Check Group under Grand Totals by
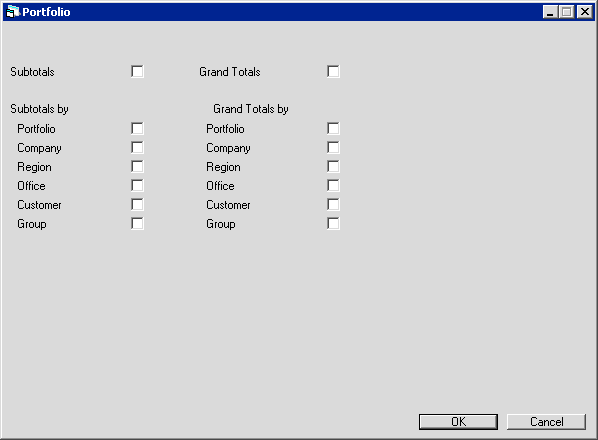598x440 pixels. click(333, 224)
